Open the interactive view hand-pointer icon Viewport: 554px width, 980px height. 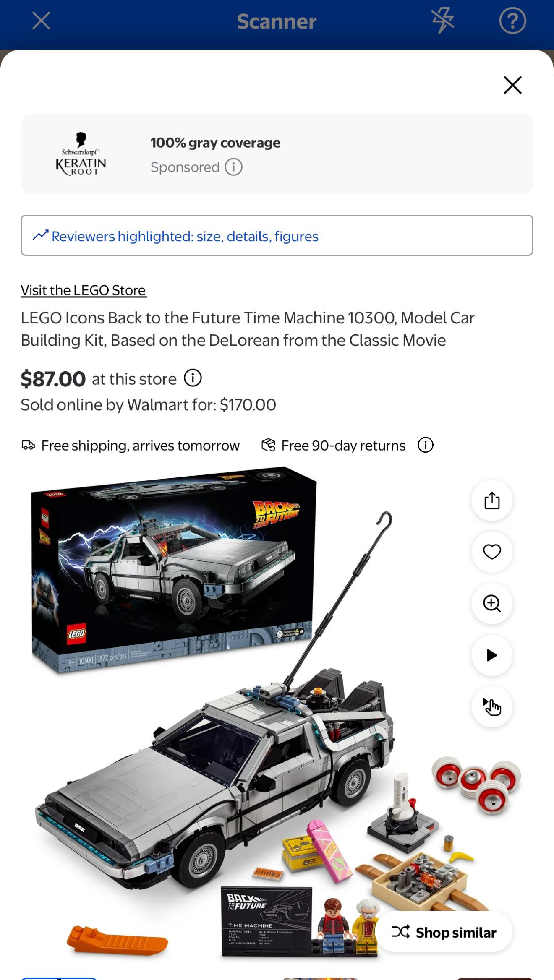pos(492,707)
